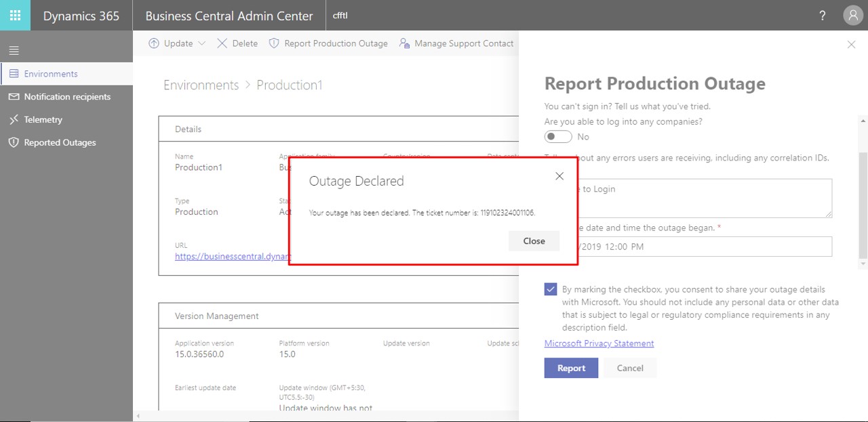Viewport: 868px width, 422px height.
Task: Select Environments in the left navigation
Action: point(66,74)
